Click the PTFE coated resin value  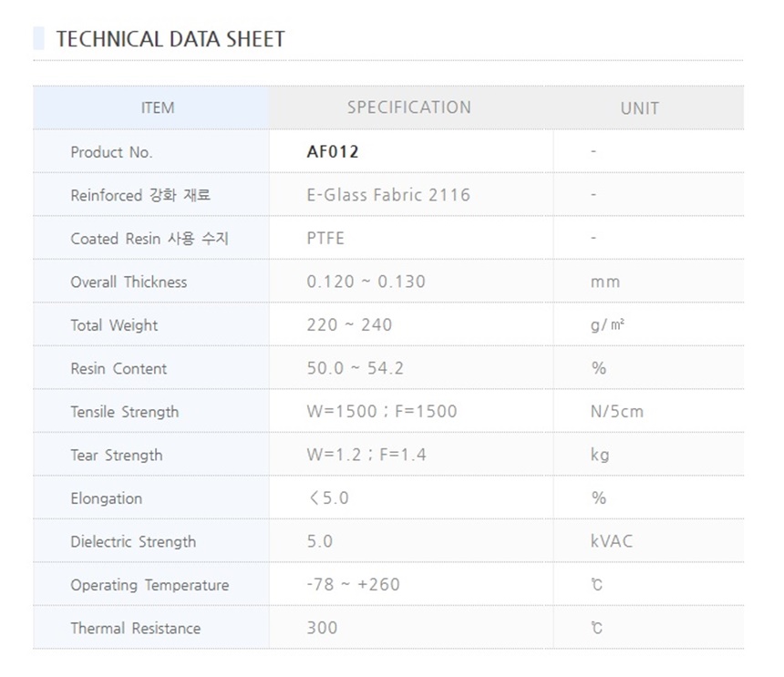point(325,239)
